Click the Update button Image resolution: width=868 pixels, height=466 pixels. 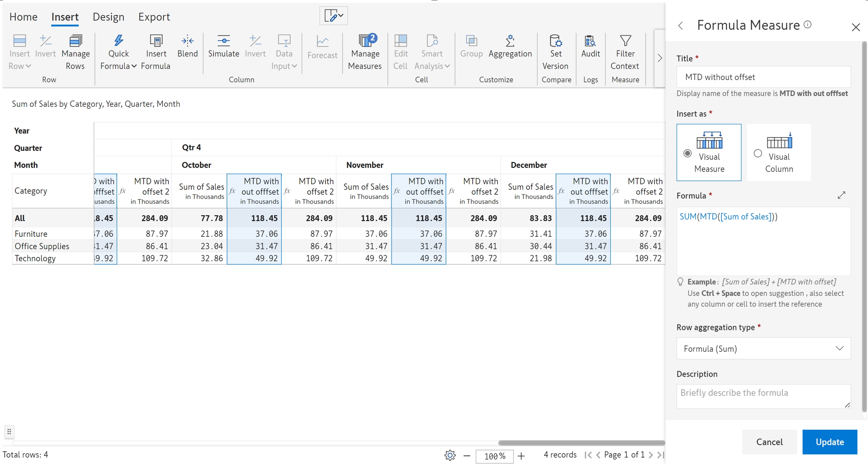click(x=830, y=442)
